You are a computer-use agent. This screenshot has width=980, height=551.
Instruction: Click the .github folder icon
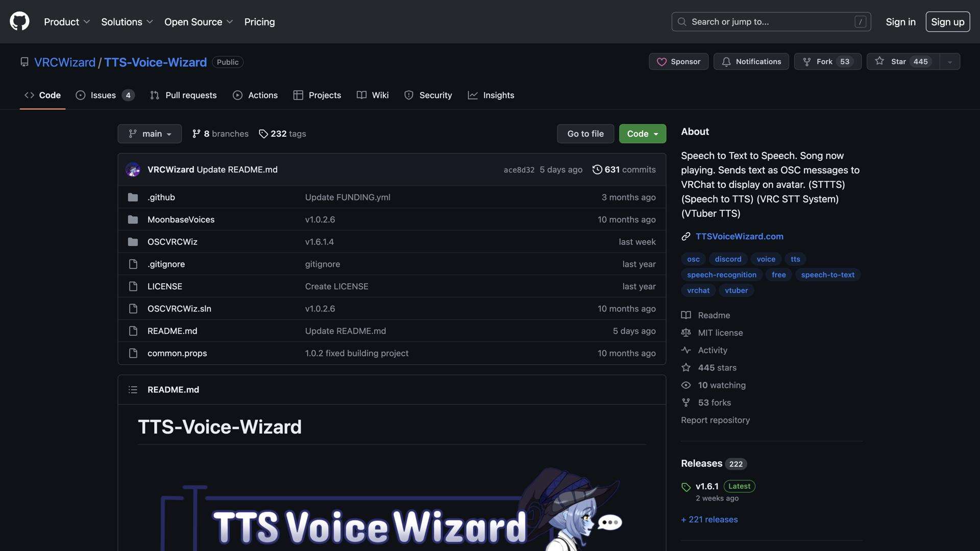(133, 197)
